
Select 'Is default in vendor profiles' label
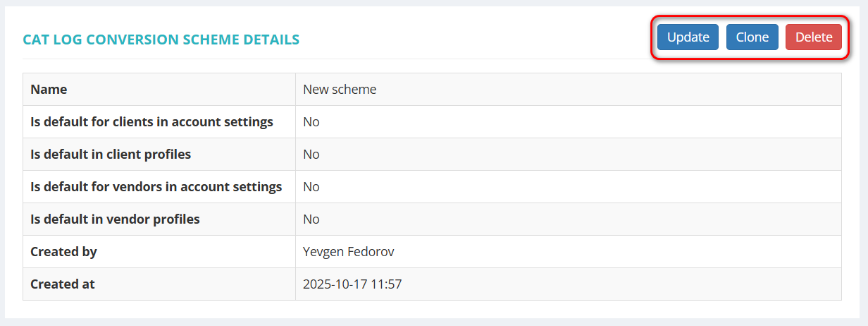115,219
